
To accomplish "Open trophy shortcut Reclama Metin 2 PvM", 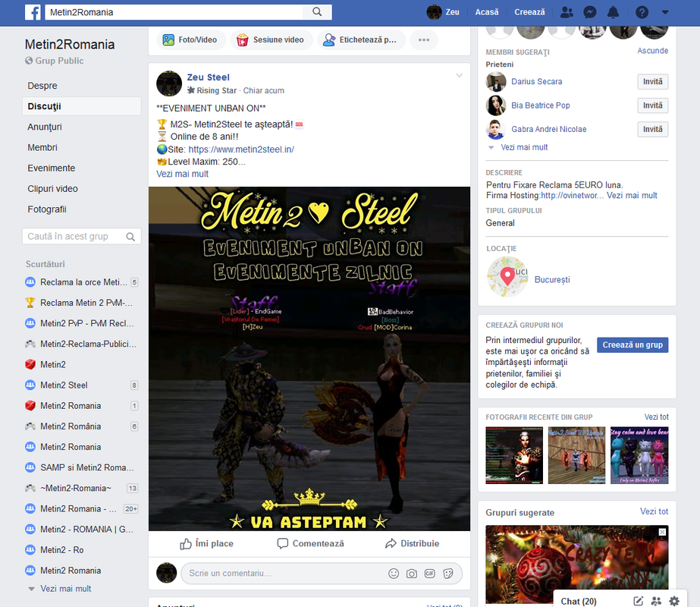I will 82,303.
